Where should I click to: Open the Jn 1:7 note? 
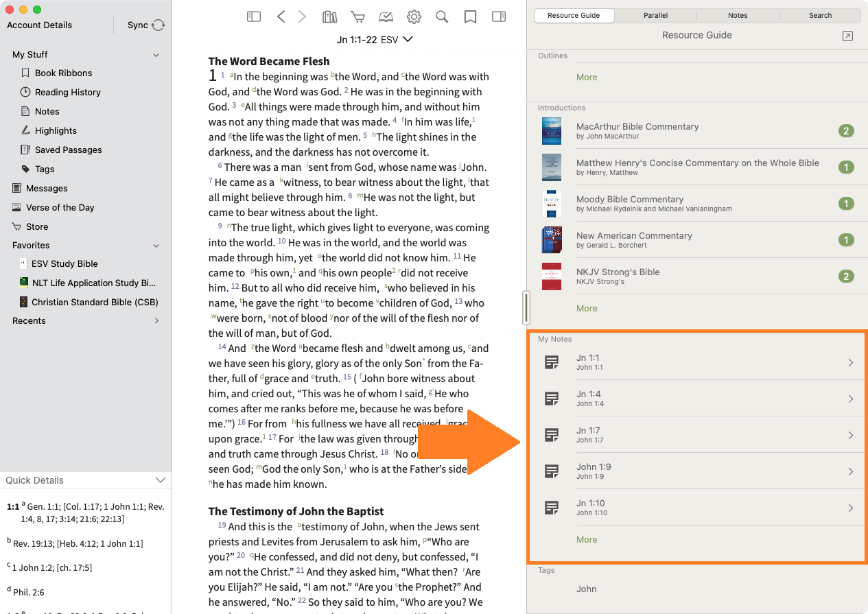[x=697, y=435]
